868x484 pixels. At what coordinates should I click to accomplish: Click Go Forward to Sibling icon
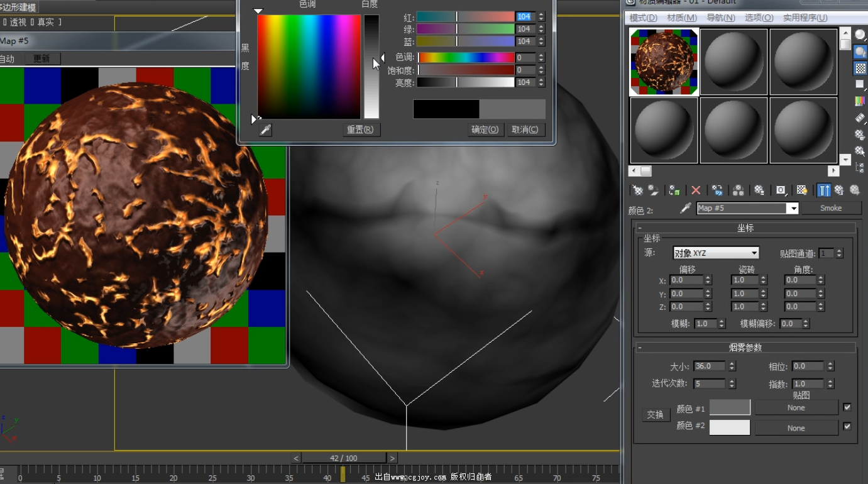coord(855,190)
